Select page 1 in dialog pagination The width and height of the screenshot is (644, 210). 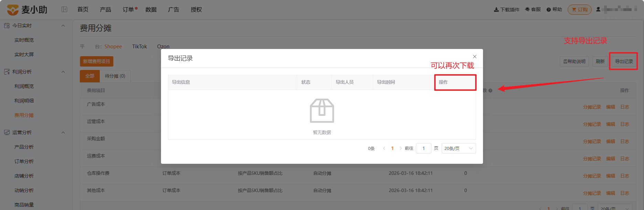pyautogui.click(x=392, y=148)
